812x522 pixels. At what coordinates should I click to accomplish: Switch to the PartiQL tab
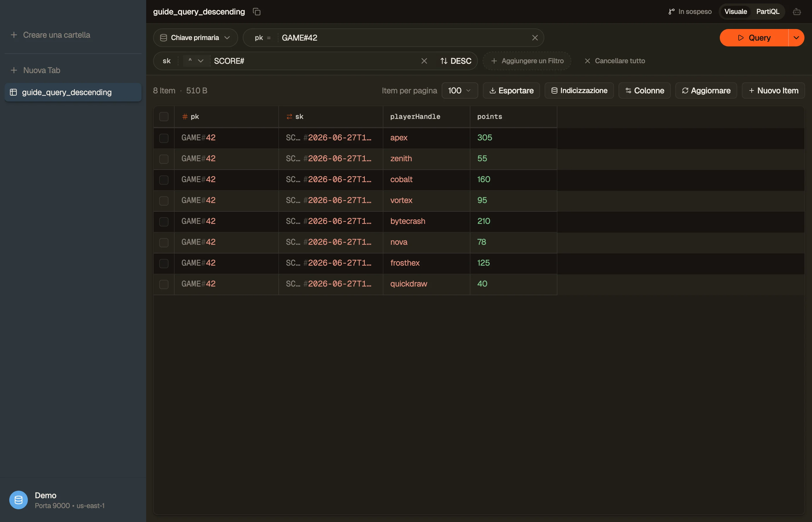tap(768, 12)
